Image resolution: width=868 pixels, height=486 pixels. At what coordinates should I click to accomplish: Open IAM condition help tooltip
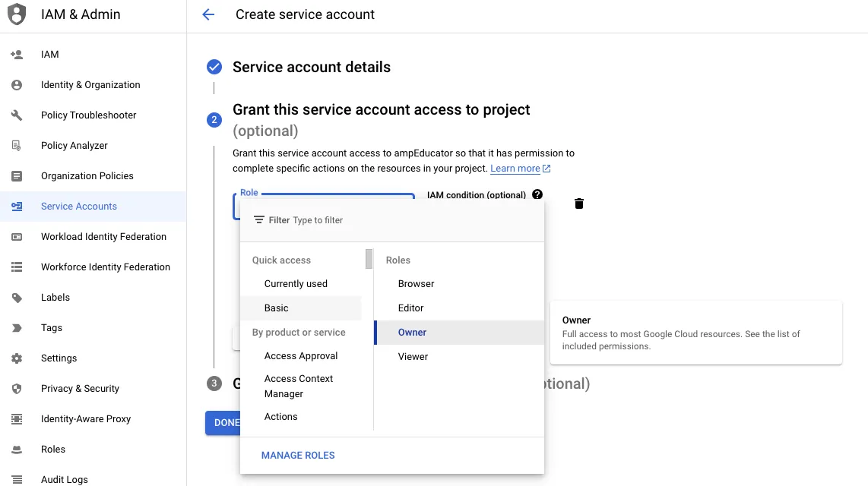[x=537, y=194]
